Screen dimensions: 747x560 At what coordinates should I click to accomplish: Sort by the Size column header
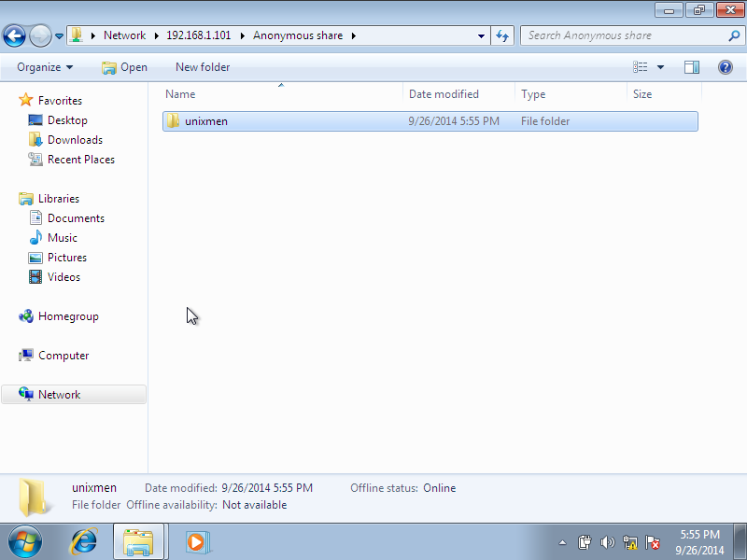coord(664,94)
